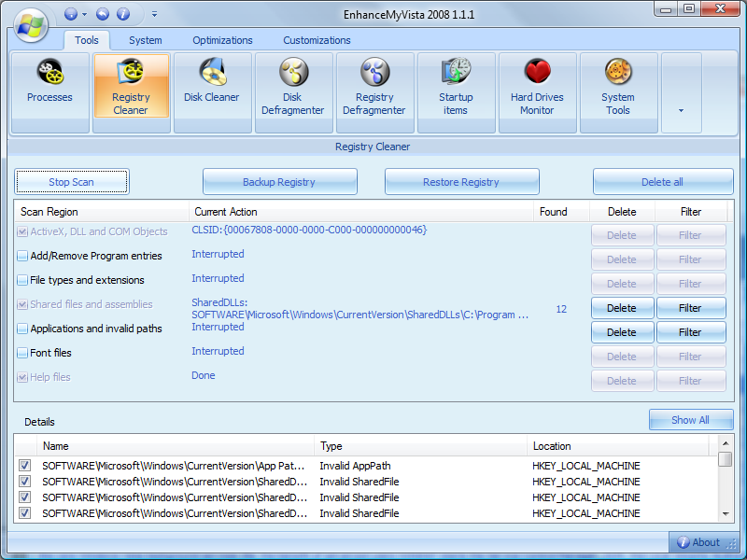Sort details by Type column header
This screenshot has width=747, height=560.
click(421, 446)
